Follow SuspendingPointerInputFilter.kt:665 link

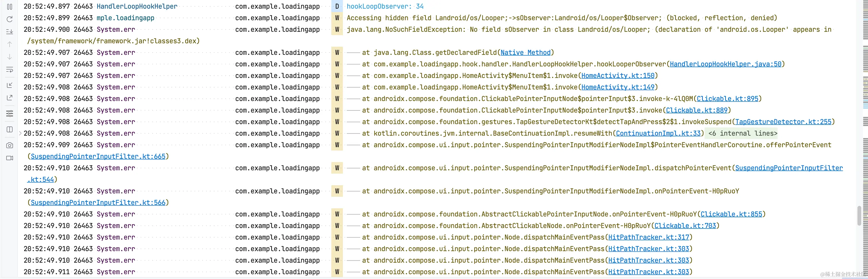coord(98,156)
